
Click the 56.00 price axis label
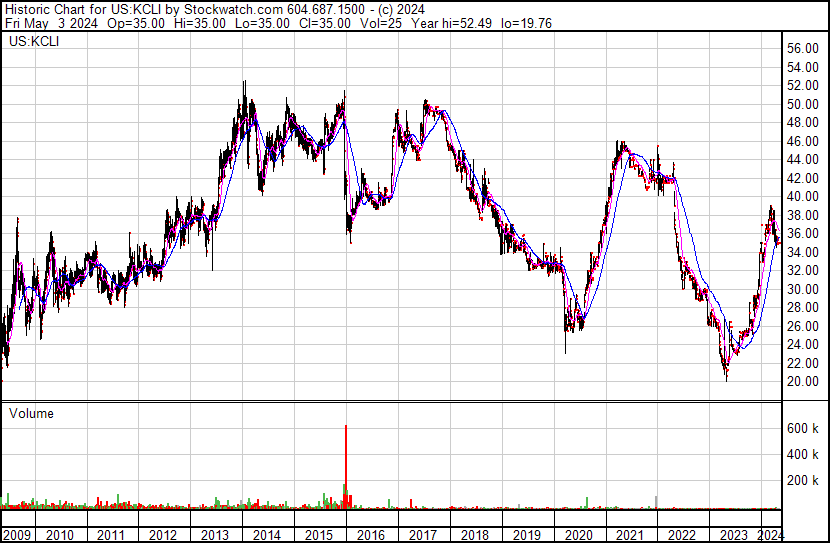click(x=803, y=49)
